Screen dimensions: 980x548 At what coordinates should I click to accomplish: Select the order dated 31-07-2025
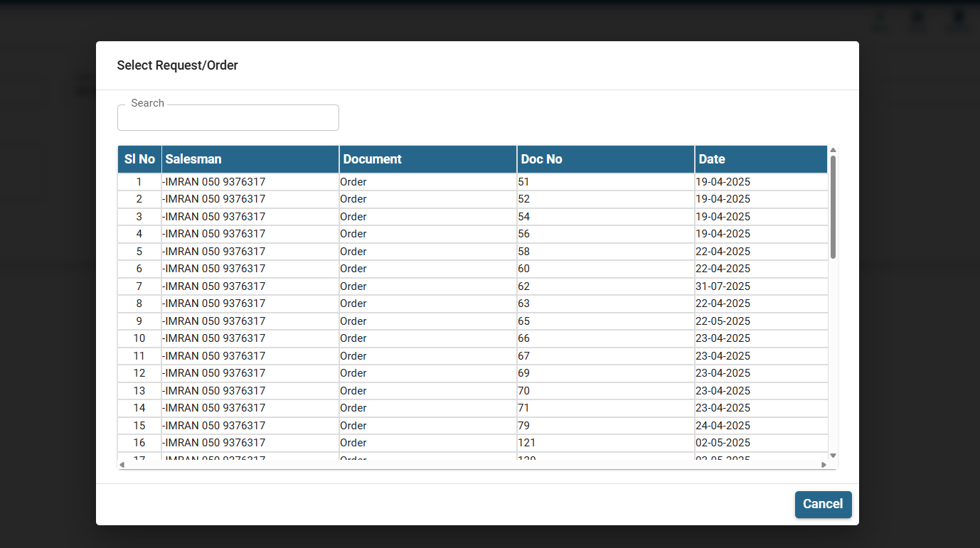point(723,286)
